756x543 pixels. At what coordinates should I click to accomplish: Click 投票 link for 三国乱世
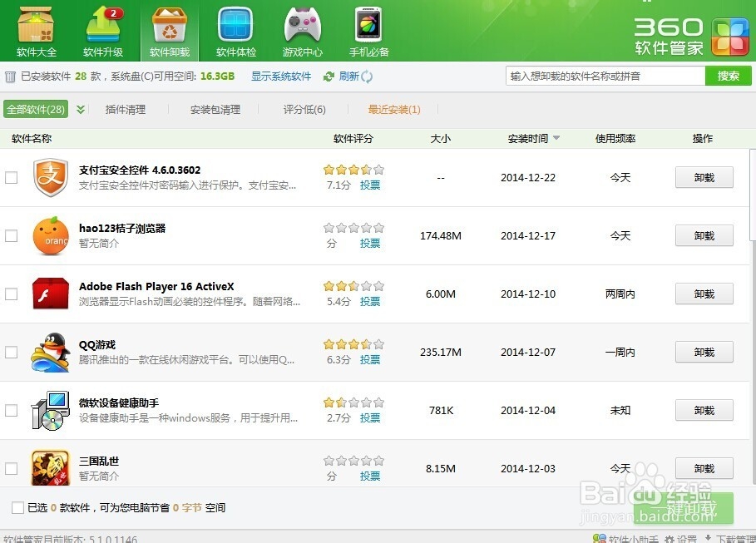370,476
